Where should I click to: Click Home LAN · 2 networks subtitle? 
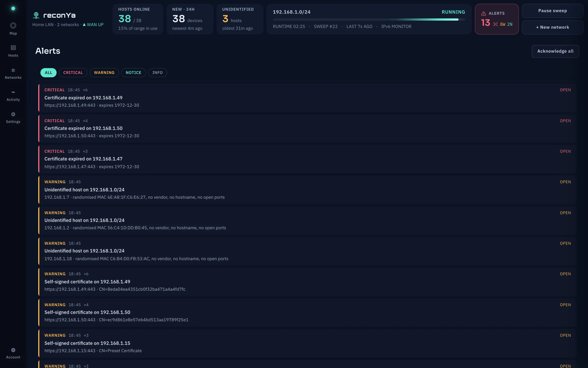56,25
